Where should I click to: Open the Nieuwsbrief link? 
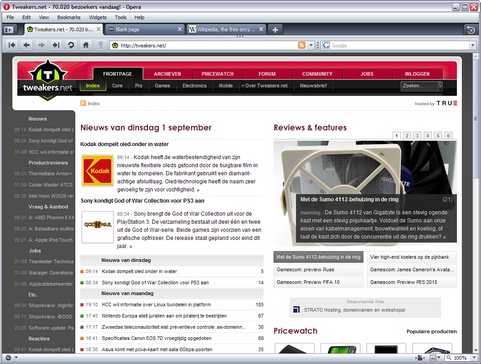[313, 86]
